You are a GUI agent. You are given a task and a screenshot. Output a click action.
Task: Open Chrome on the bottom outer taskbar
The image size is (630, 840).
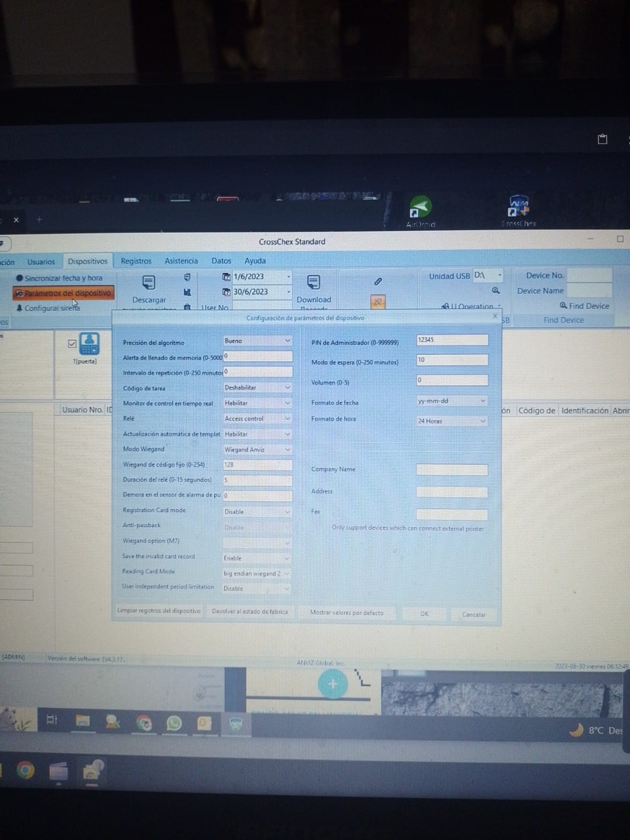pyautogui.click(x=25, y=770)
